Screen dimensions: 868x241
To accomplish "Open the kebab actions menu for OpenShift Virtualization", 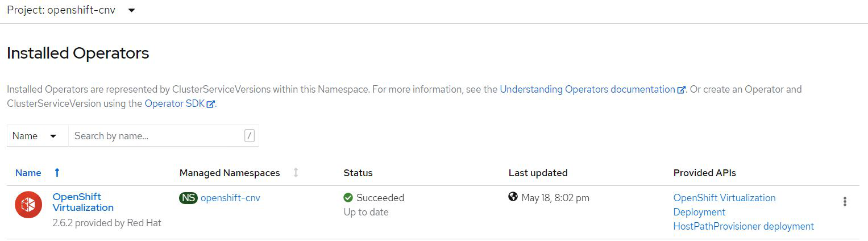I will coord(845,201).
